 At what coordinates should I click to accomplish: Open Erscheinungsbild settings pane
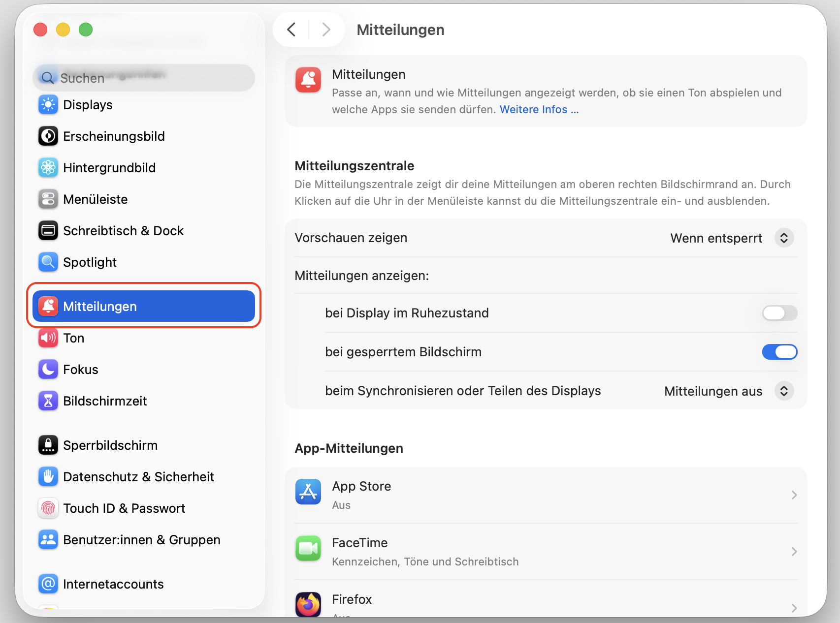(144, 136)
